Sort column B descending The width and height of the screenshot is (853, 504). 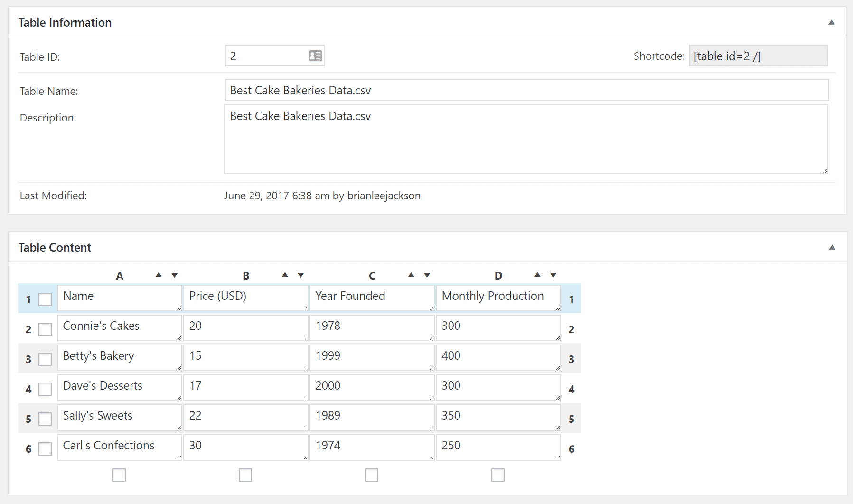click(x=300, y=275)
